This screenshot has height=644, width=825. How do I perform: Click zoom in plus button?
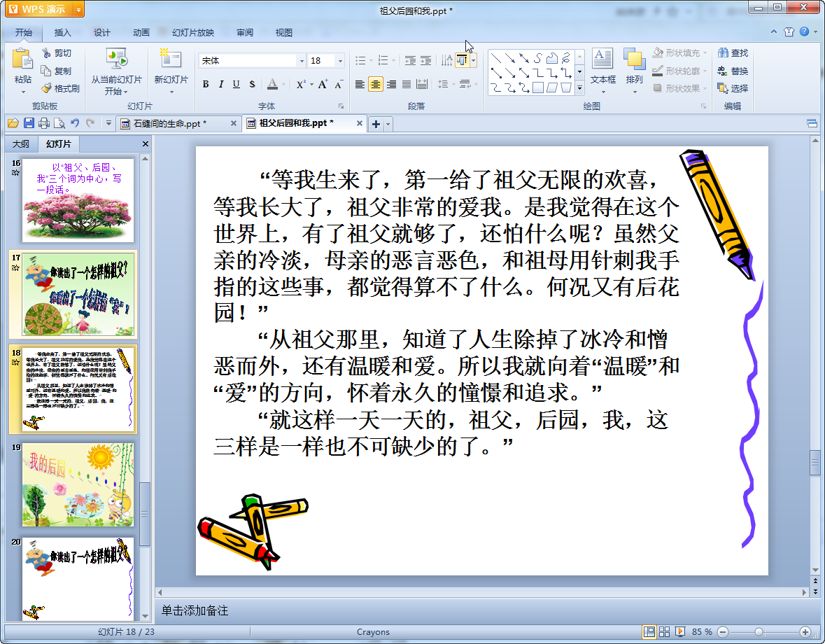pyautogui.click(x=805, y=632)
